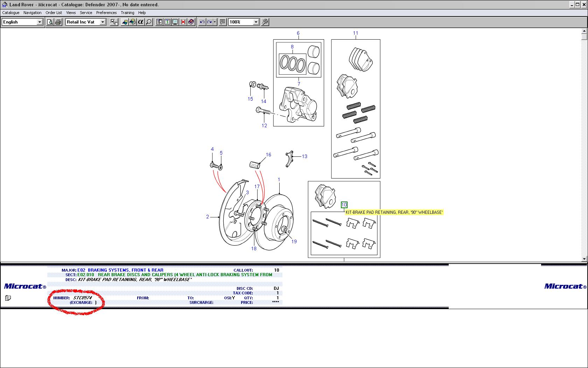Click the print preview toolbar icon
Screen dimensions: 588x368
pos(50,22)
